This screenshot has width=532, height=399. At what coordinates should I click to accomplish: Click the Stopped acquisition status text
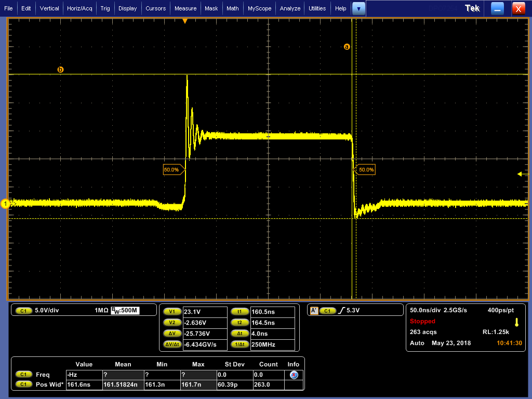tap(422, 321)
